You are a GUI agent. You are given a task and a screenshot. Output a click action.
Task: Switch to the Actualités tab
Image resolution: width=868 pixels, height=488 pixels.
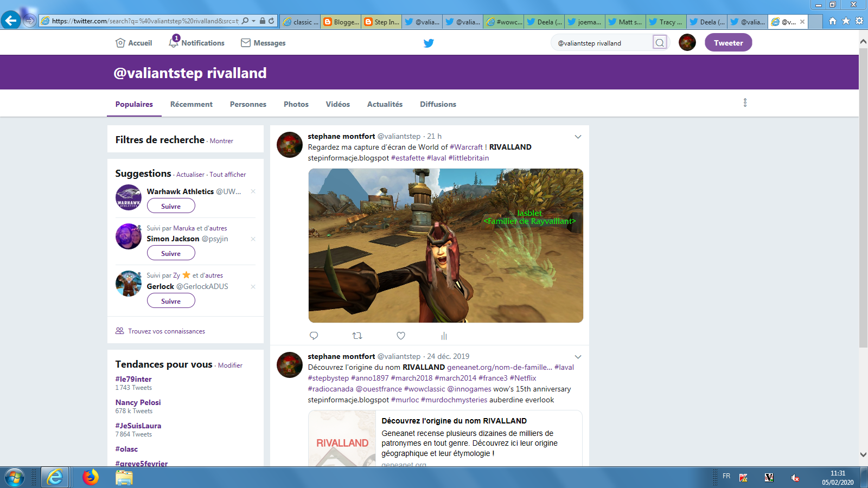tap(385, 104)
